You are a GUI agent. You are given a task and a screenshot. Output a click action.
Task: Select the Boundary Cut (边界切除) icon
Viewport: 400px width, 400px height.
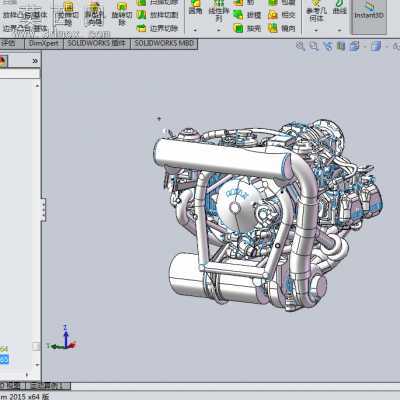click(142, 28)
